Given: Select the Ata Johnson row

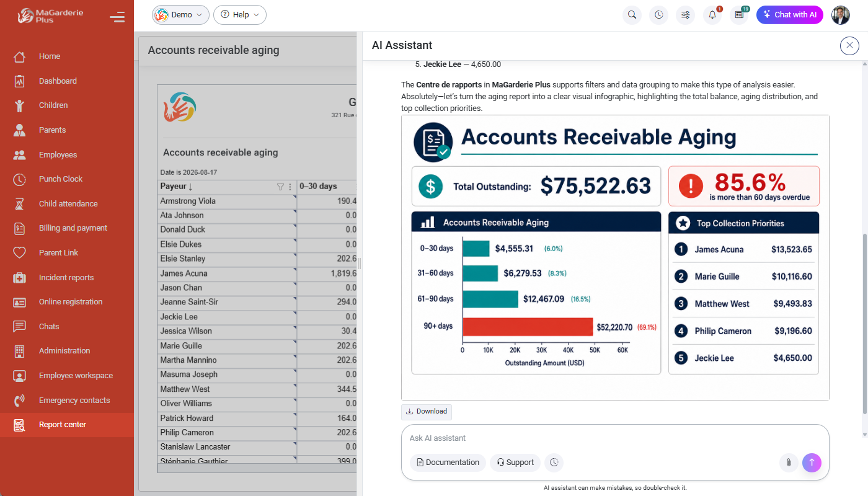Looking at the screenshot, I should point(257,216).
